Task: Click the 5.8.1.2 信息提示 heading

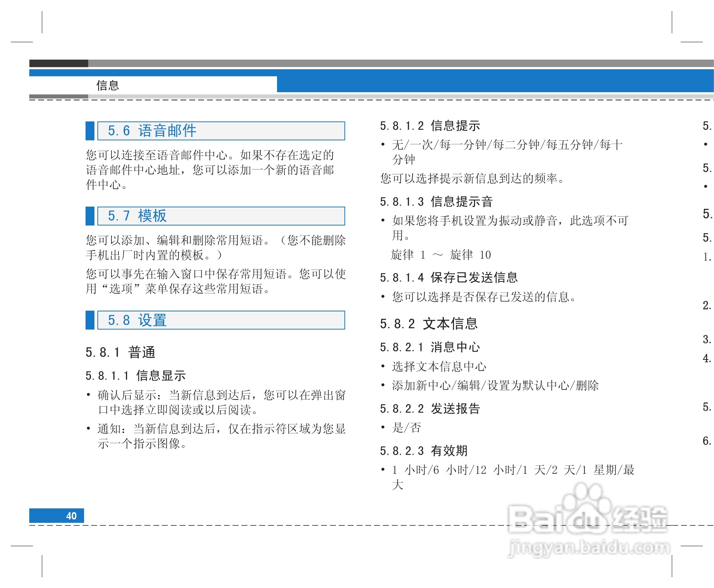Action: pos(430,126)
